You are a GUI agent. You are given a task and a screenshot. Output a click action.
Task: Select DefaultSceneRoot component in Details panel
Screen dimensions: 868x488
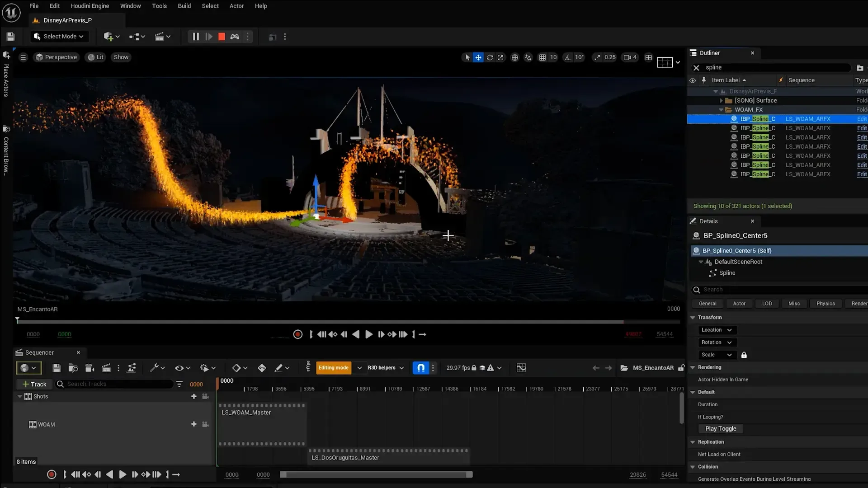click(x=738, y=262)
